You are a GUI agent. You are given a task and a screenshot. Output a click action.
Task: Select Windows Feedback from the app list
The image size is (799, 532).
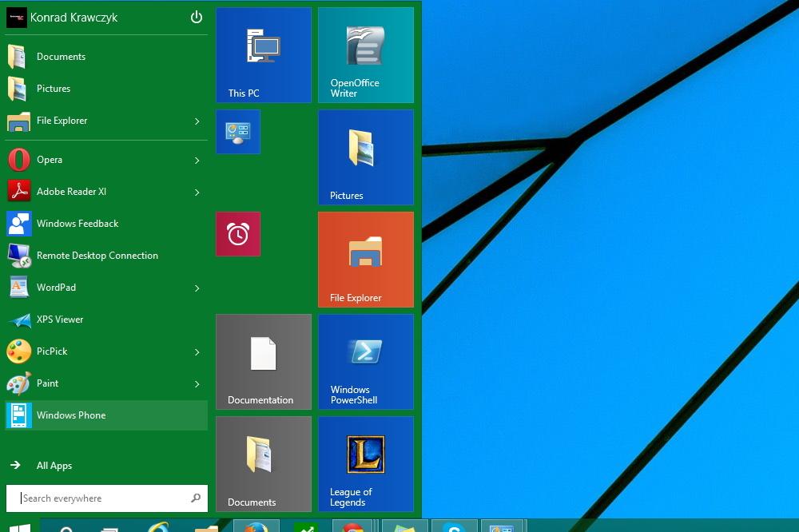[x=106, y=224]
